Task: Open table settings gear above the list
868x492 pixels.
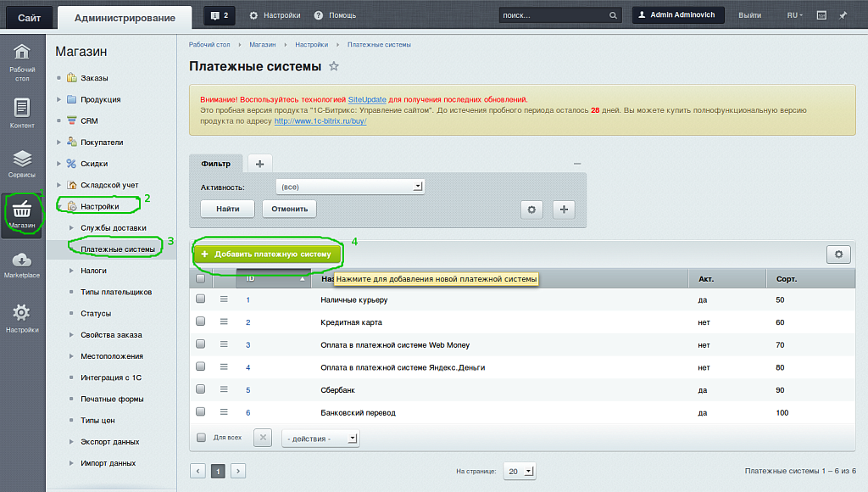Action: [x=838, y=254]
